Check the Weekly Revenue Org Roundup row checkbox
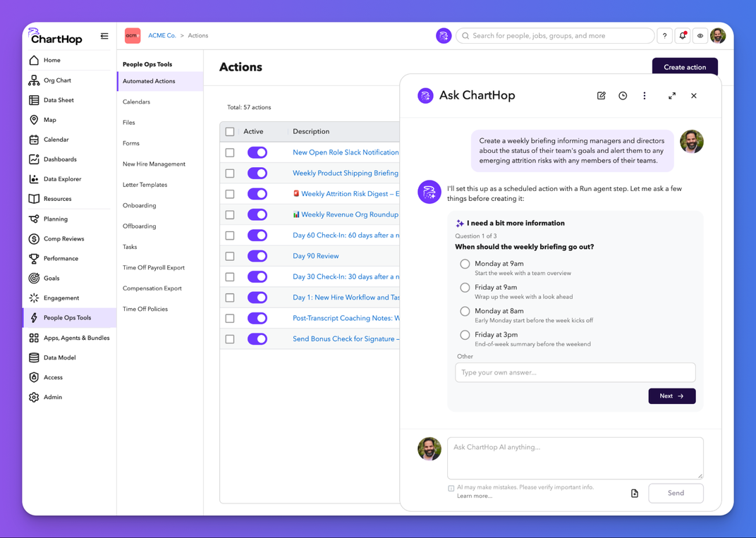 pos(230,215)
